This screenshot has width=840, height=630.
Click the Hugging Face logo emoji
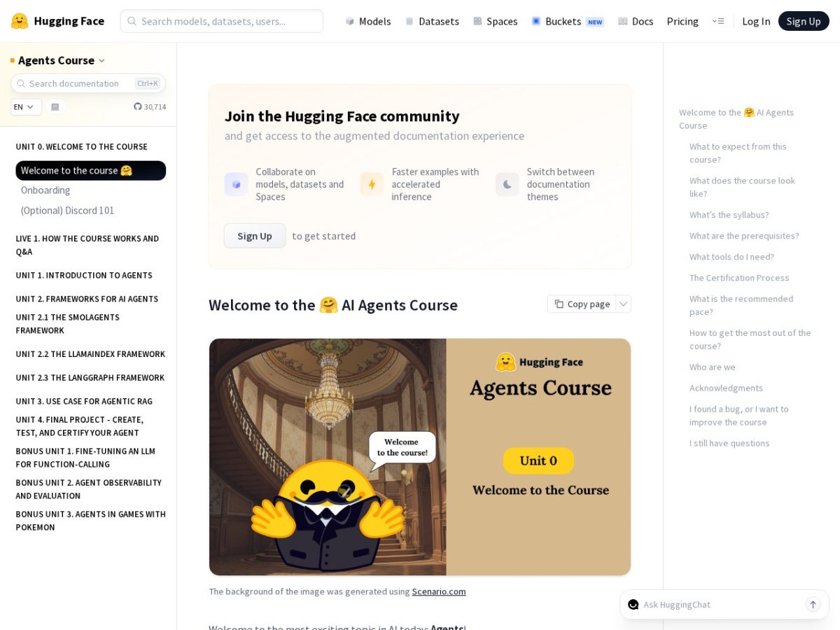(20, 21)
